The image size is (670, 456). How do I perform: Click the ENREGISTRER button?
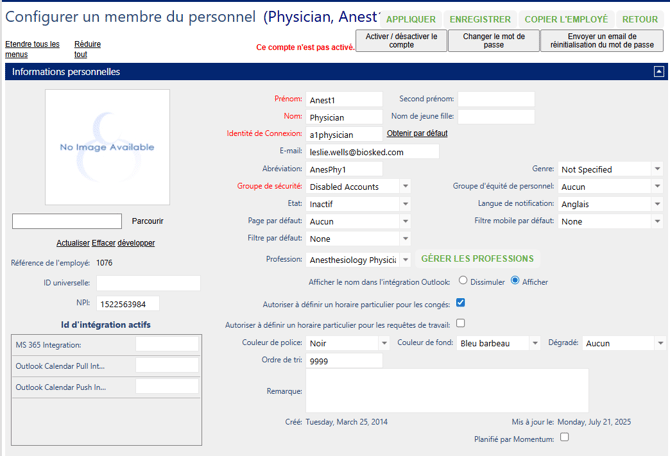480,20
